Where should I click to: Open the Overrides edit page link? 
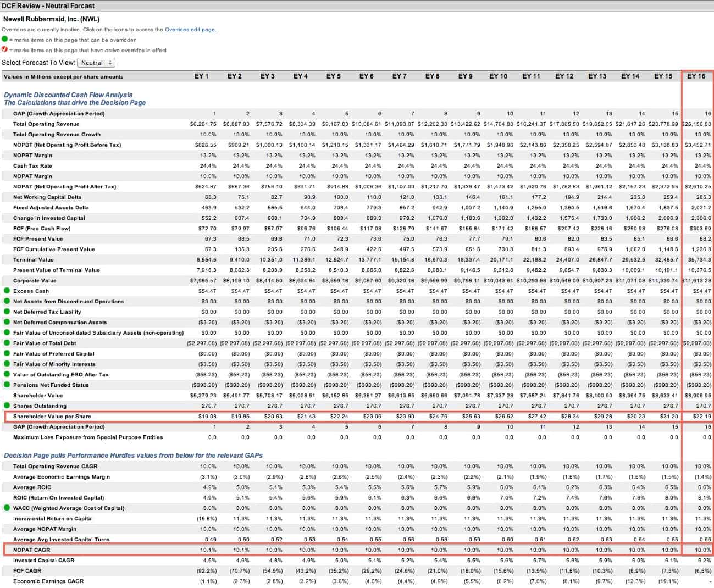pos(190,30)
